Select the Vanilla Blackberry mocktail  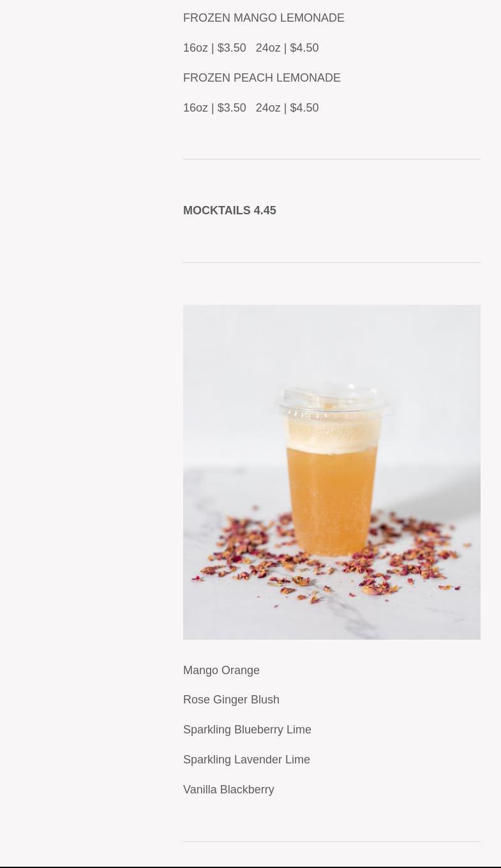[x=228, y=790]
